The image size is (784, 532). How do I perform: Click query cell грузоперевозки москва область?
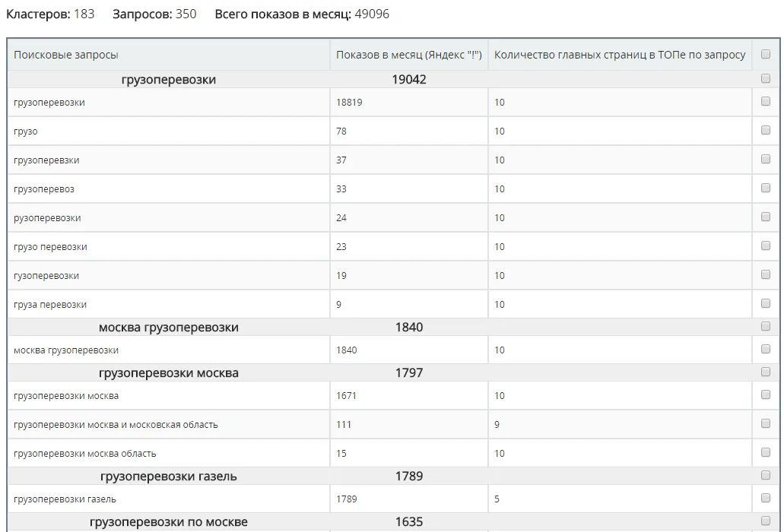tap(84, 454)
